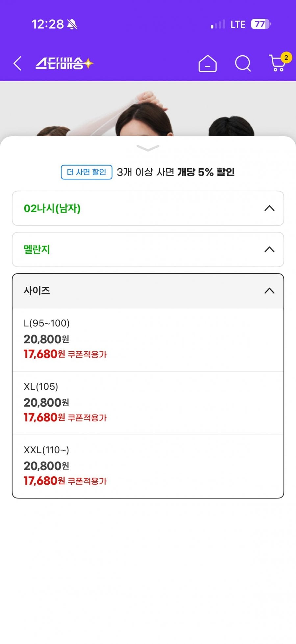Tap the 사이즈 header label

tap(37, 291)
